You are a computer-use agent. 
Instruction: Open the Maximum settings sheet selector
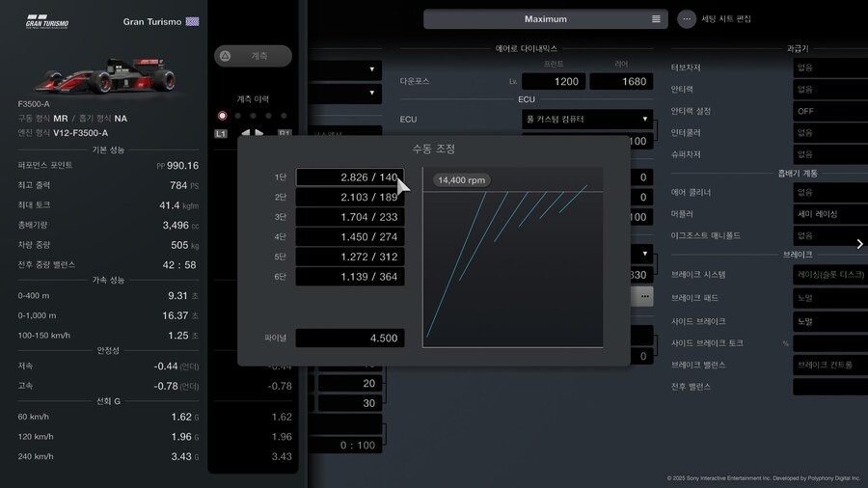pyautogui.click(x=545, y=19)
